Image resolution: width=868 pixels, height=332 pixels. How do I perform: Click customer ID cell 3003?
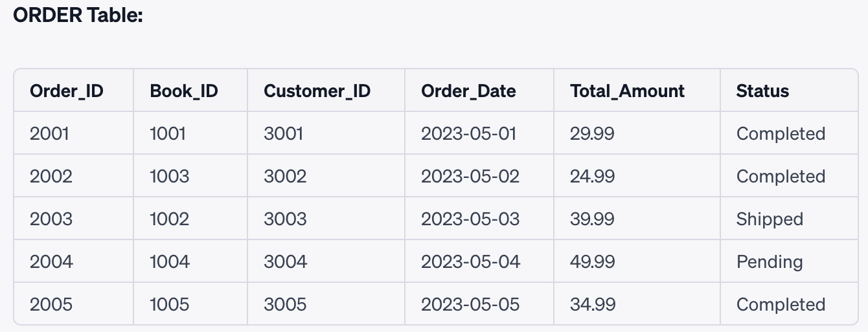[285, 219]
